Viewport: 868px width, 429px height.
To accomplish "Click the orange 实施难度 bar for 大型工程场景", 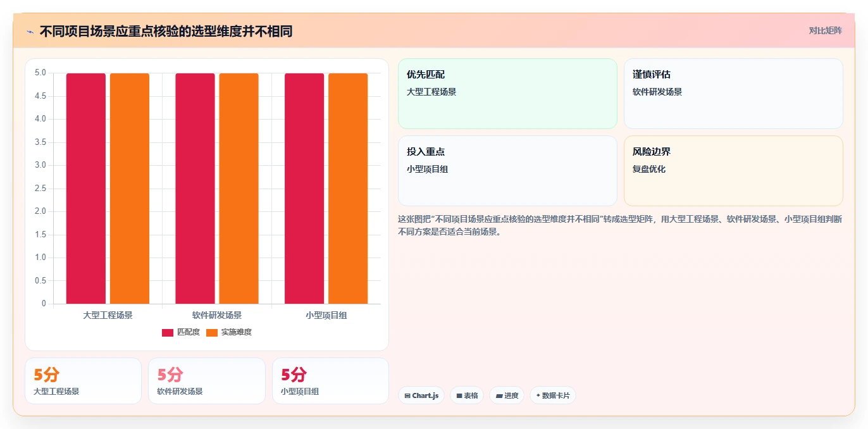I will (x=130, y=189).
